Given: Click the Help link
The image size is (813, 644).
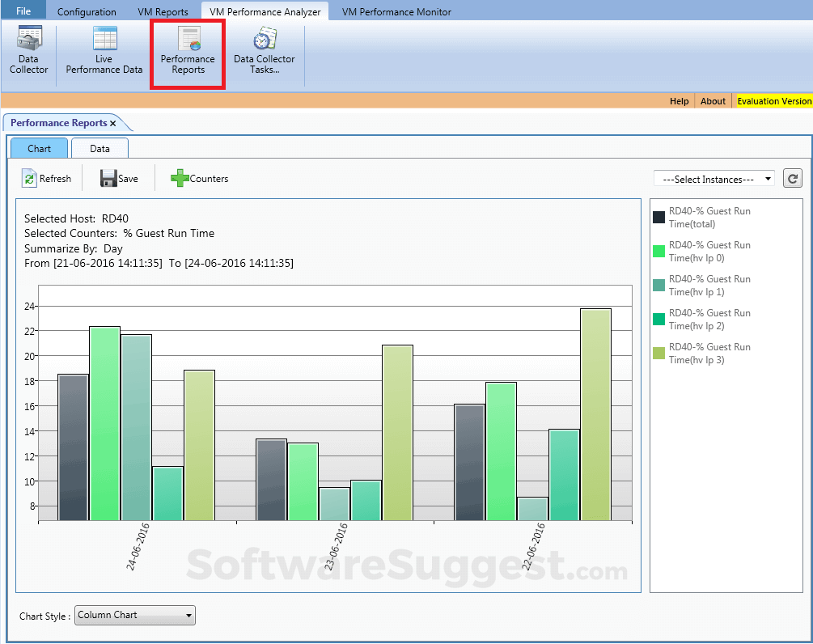Looking at the screenshot, I should click(679, 101).
